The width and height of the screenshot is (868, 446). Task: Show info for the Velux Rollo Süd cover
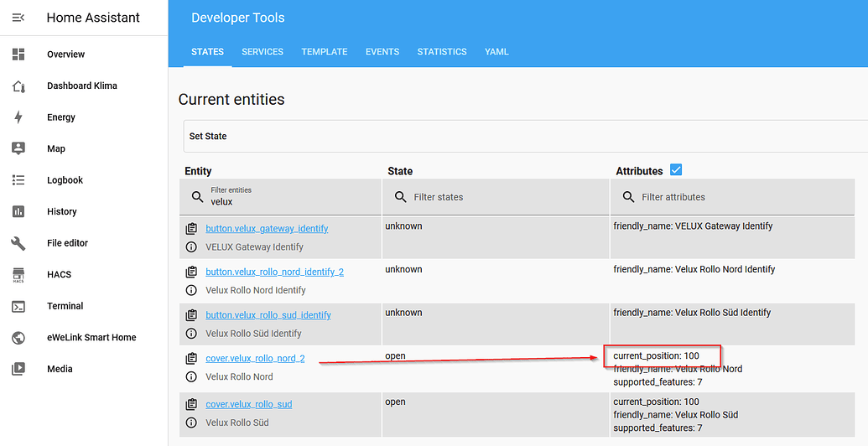pos(191,423)
